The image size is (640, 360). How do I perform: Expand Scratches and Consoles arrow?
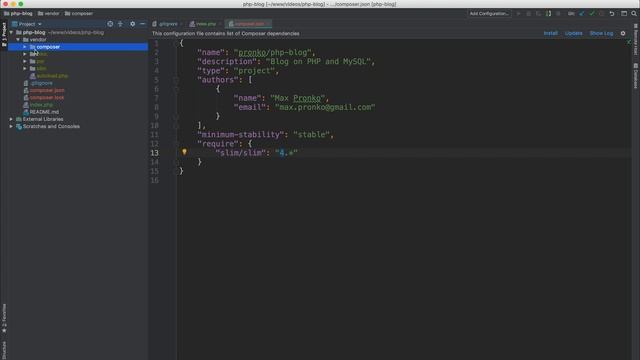11,127
